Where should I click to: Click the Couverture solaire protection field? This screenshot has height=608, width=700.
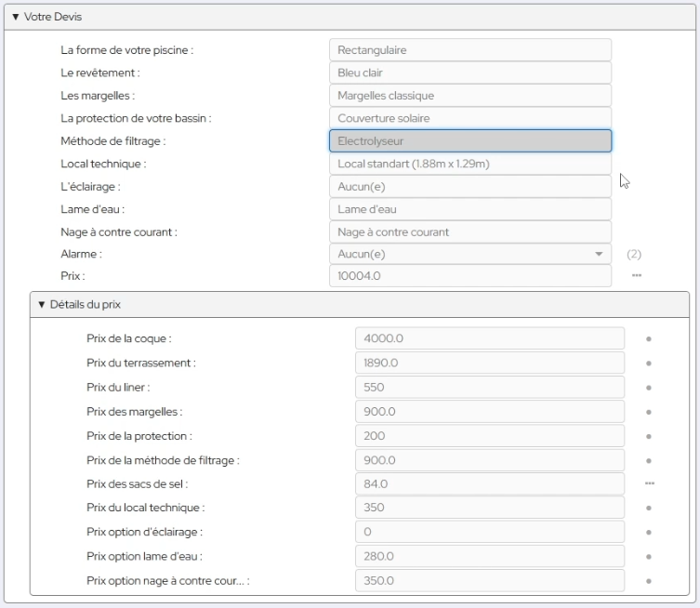[x=470, y=118]
